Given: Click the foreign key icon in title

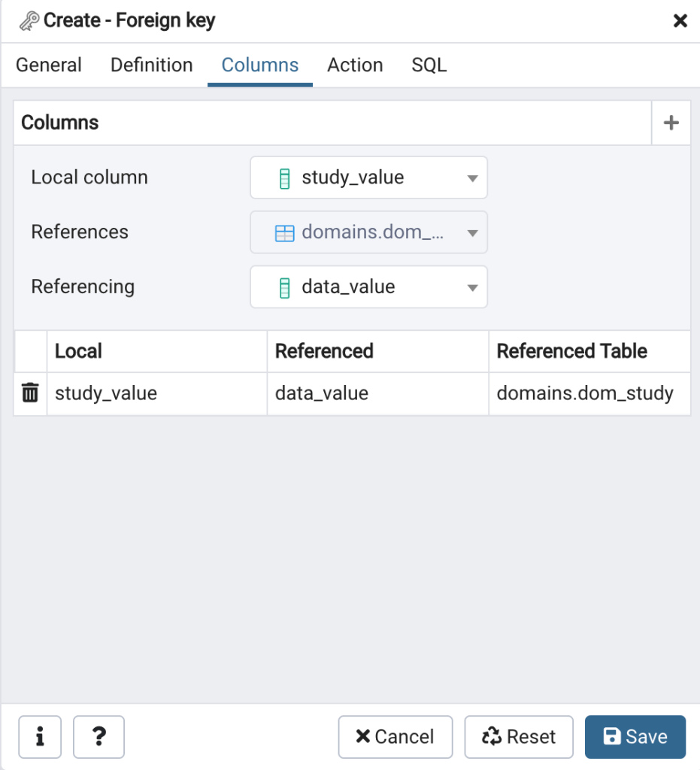Looking at the screenshot, I should pos(29,21).
